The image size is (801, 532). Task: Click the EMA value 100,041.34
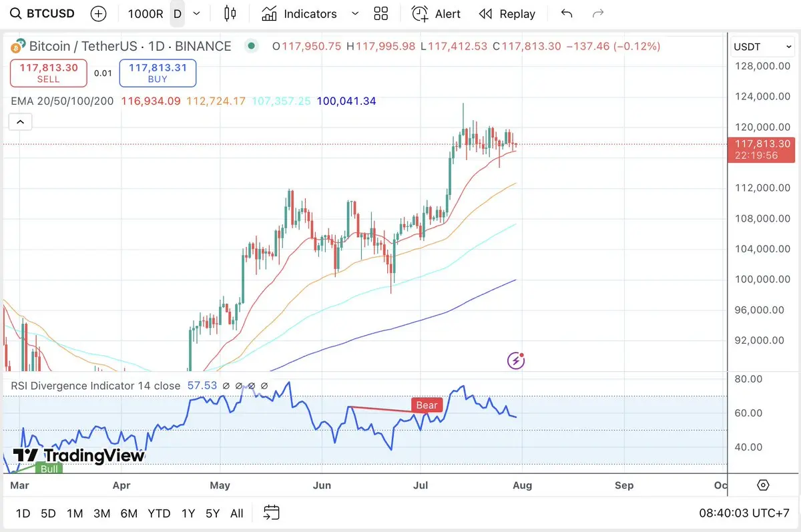[x=346, y=101]
